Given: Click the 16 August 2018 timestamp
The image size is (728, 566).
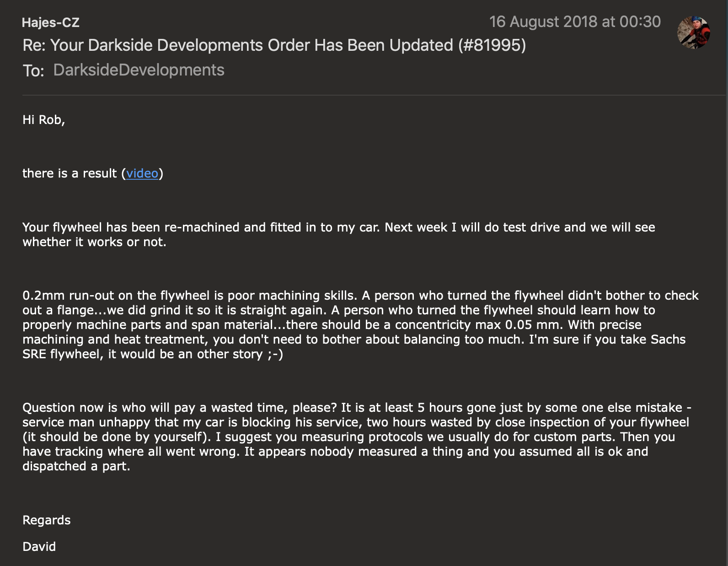Looking at the screenshot, I should tap(574, 22).
